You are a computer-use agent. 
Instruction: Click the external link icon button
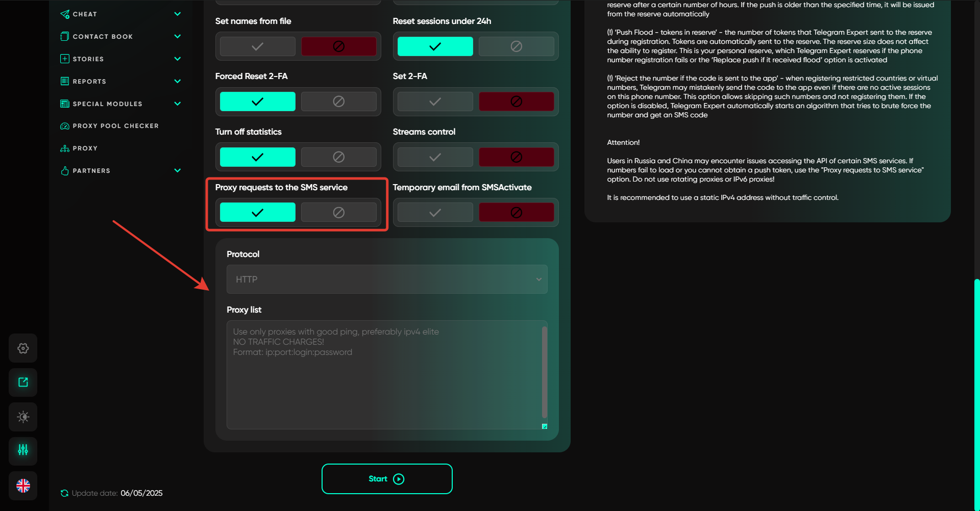[23, 382]
